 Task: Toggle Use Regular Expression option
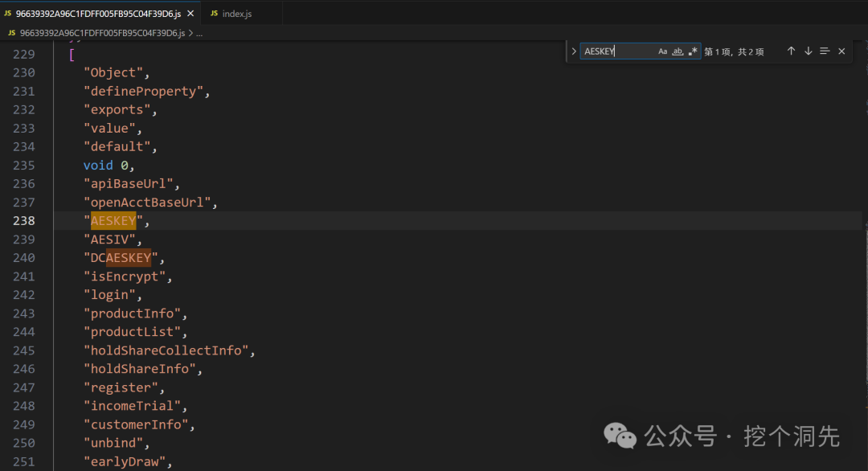tap(693, 51)
